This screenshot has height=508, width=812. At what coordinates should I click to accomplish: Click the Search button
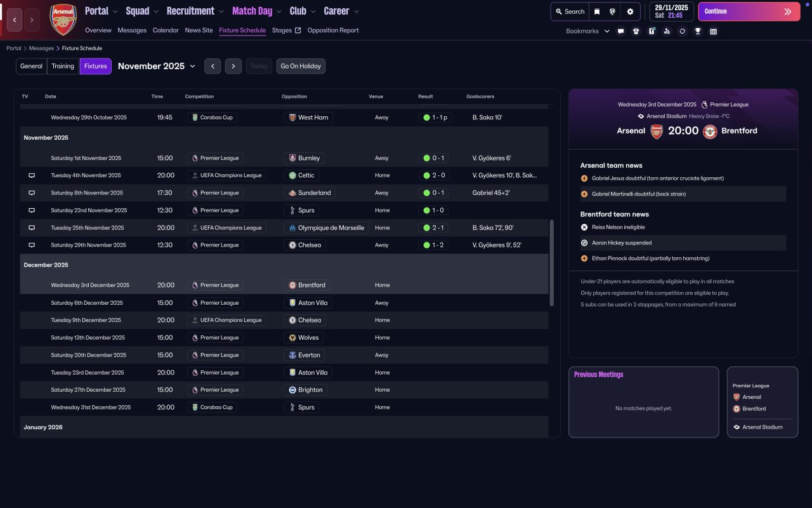[569, 11]
